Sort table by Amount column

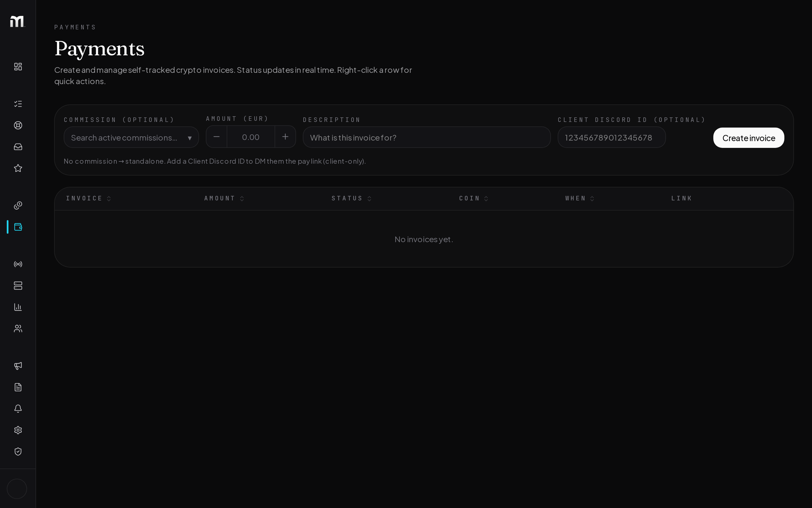224,198
